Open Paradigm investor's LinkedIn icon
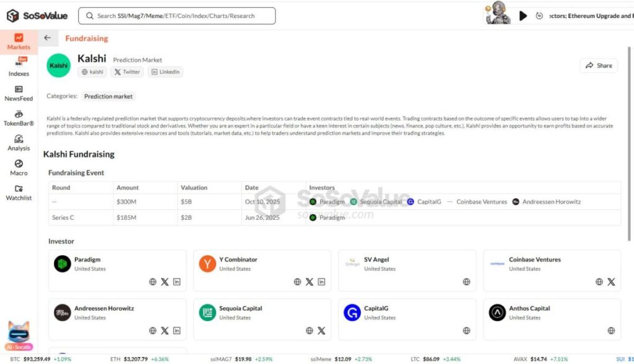Image resolution: width=634 pixels, height=364 pixels. tap(177, 282)
